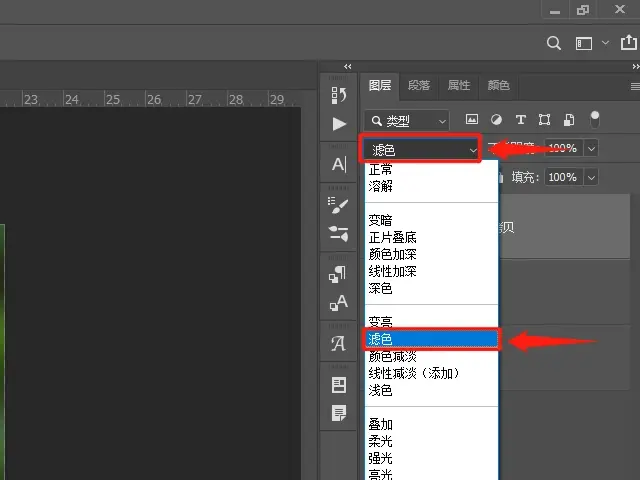Filter layers by adjustment layer icon

click(496, 120)
